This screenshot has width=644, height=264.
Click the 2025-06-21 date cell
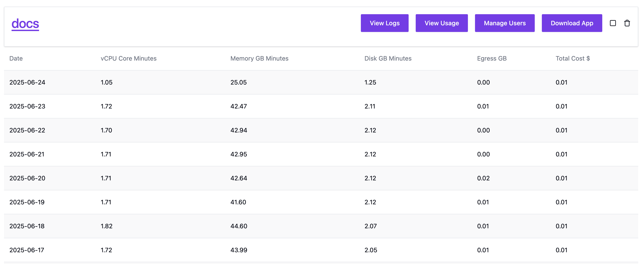pos(27,154)
